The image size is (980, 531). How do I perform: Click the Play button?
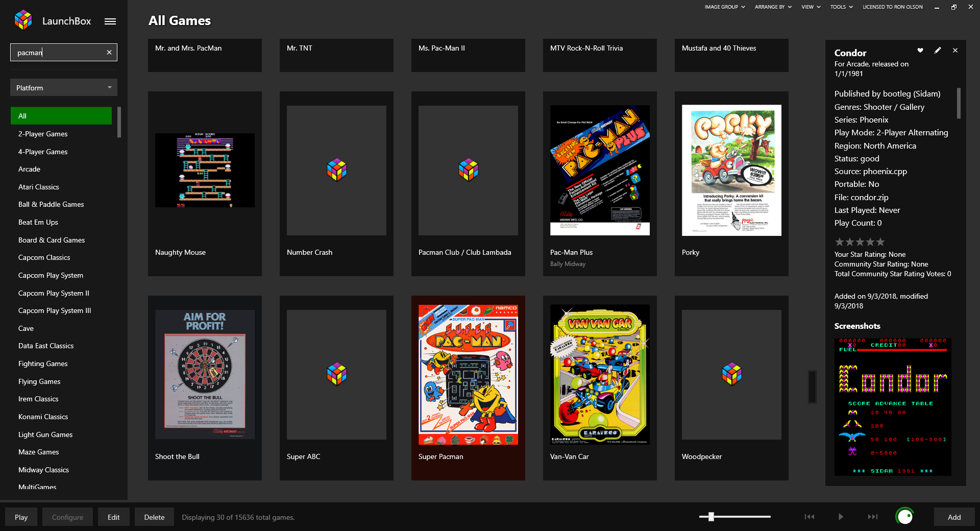pyautogui.click(x=21, y=517)
